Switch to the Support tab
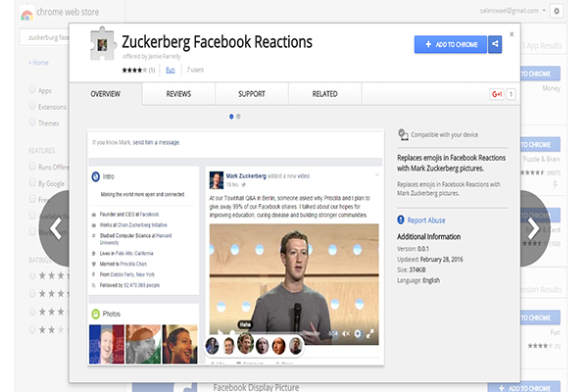588x392 pixels. tap(252, 94)
